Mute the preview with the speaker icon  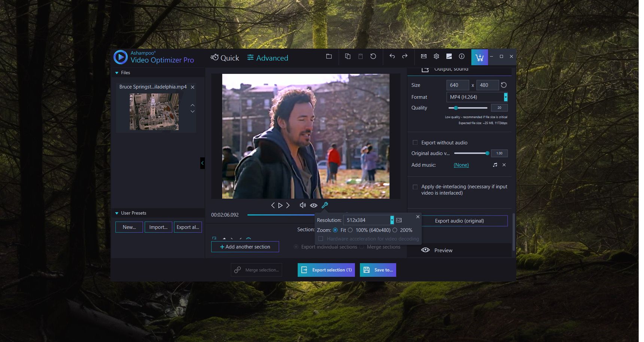point(303,205)
